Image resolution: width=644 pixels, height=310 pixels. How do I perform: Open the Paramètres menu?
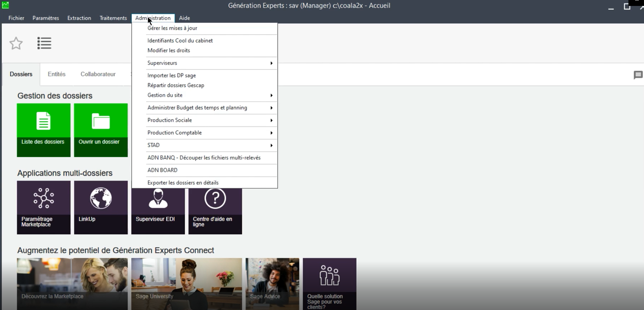pos(46,18)
